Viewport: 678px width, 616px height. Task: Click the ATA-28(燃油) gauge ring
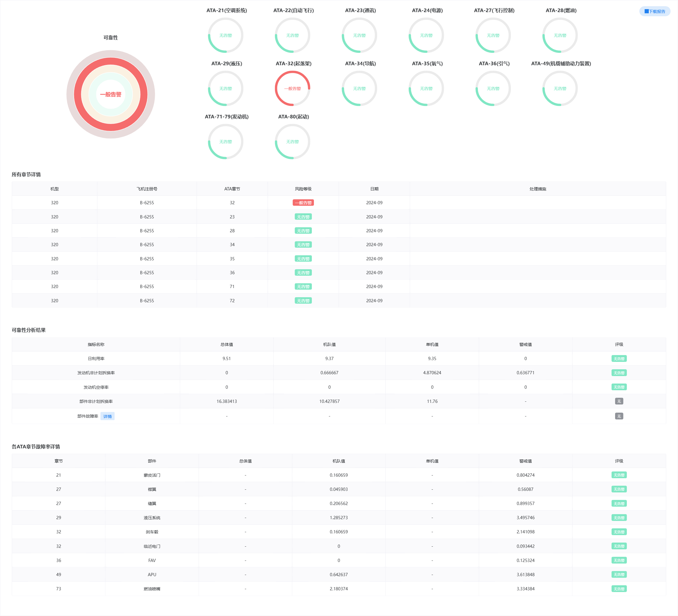(560, 35)
